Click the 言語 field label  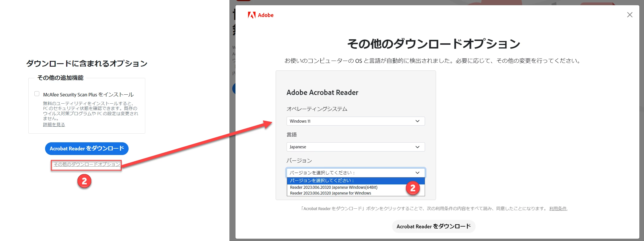[292, 134]
